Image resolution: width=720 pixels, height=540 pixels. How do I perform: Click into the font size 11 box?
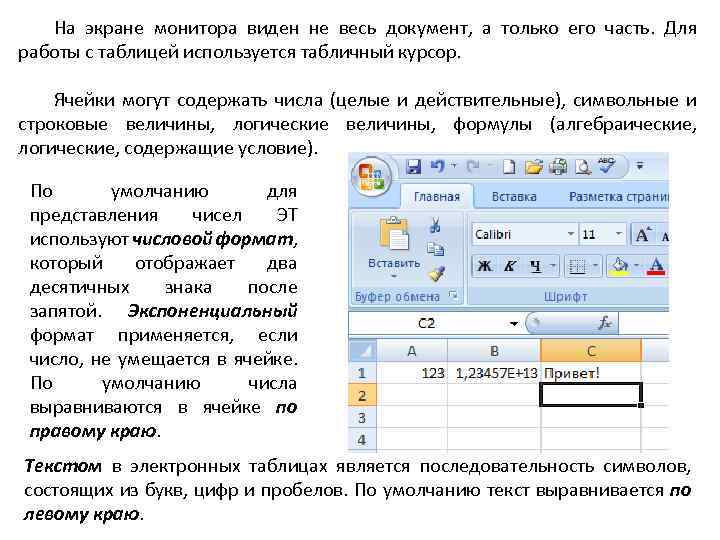596,235
